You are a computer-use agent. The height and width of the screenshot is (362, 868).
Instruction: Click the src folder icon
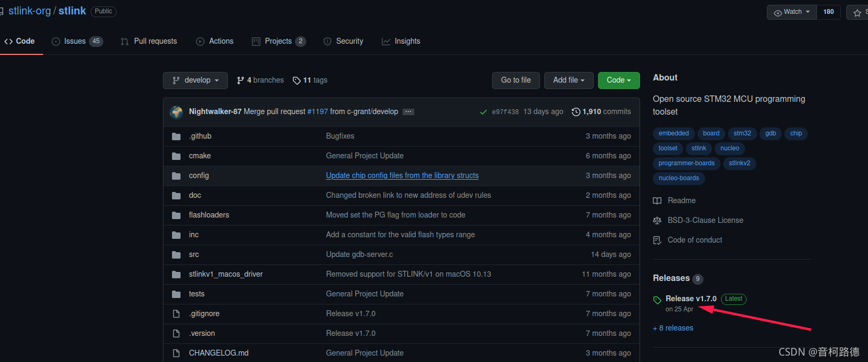(176, 255)
